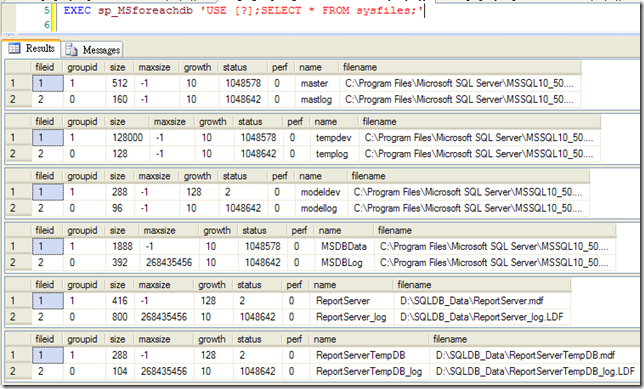Click the size value 128000 for tempdev

click(128, 138)
